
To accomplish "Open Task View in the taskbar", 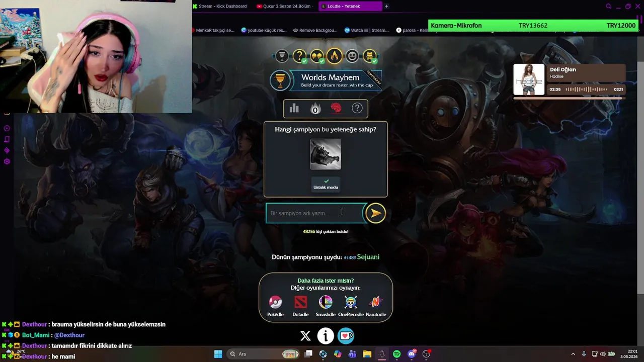I will point(308,354).
